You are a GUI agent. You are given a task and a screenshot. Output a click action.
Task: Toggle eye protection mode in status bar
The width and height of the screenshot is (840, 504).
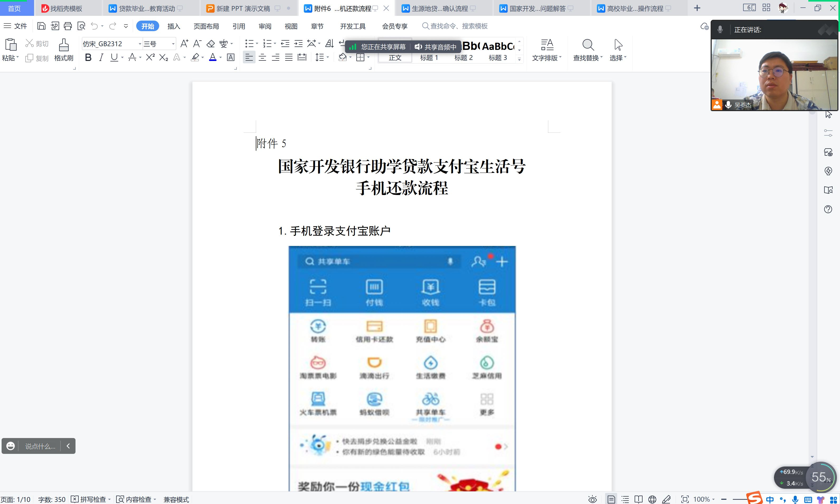tap(592, 499)
